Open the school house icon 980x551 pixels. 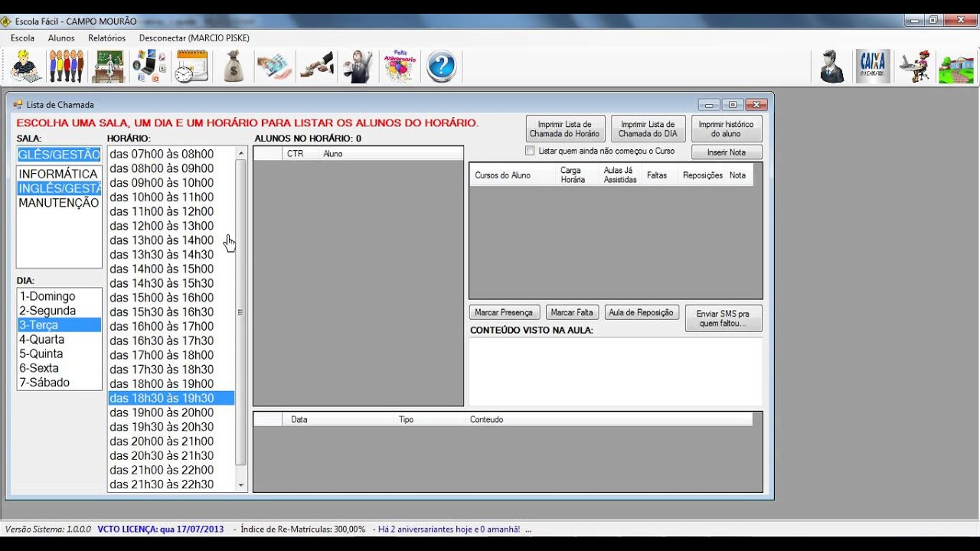coord(956,67)
